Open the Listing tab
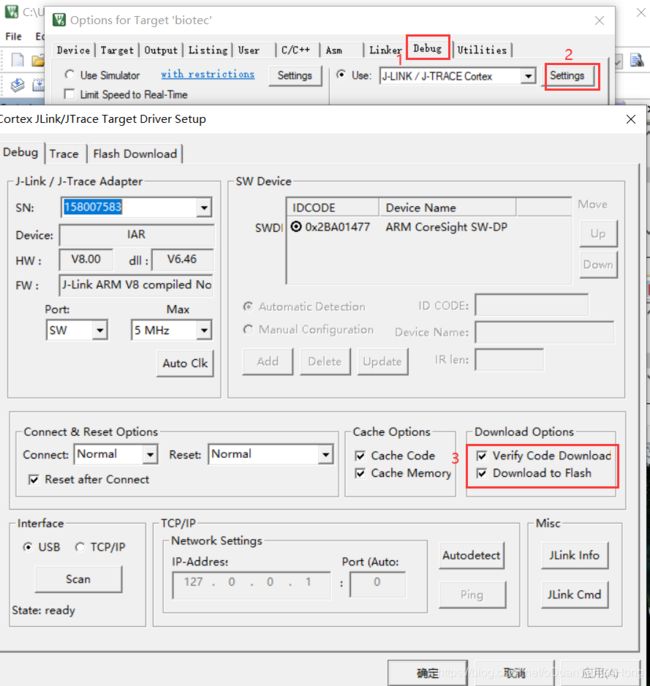This screenshot has height=686, width=650. click(x=208, y=50)
